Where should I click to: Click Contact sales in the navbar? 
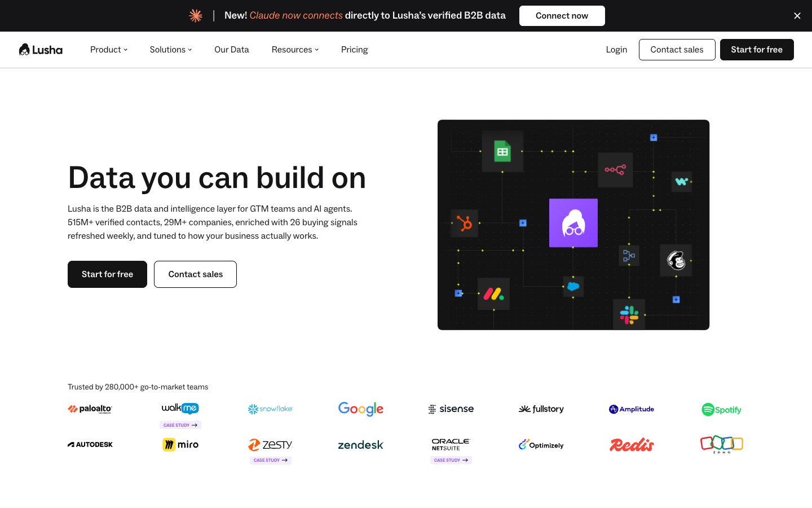pos(677,50)
